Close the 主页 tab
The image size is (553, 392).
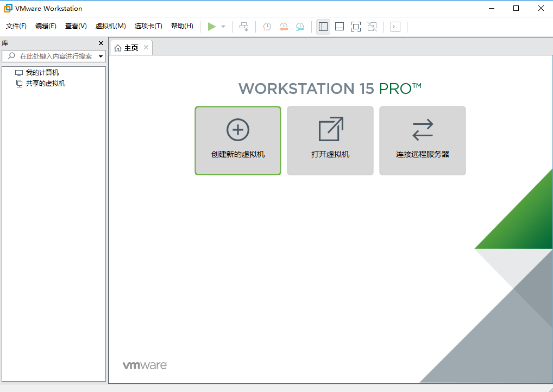(x=146, y=48)
